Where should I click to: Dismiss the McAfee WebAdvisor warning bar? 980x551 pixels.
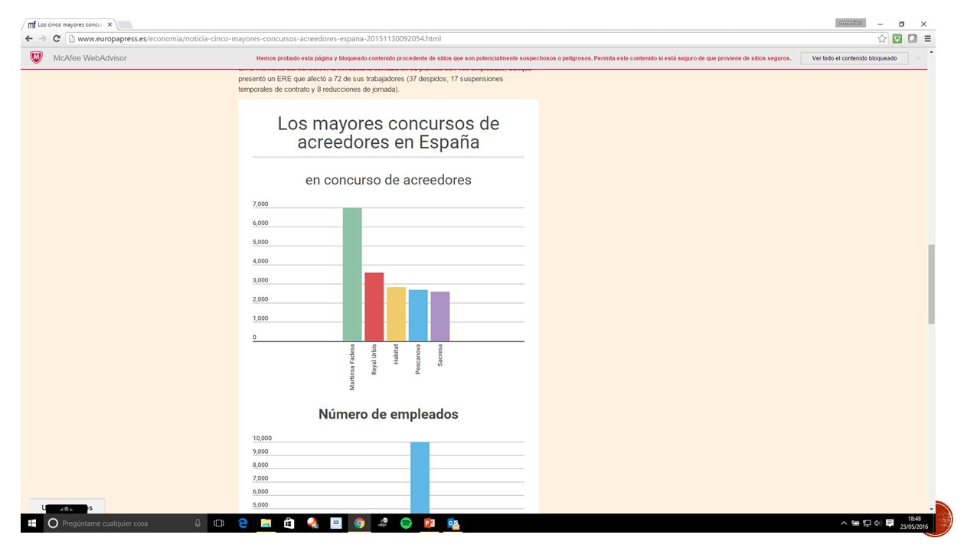(x=918, y=58)
